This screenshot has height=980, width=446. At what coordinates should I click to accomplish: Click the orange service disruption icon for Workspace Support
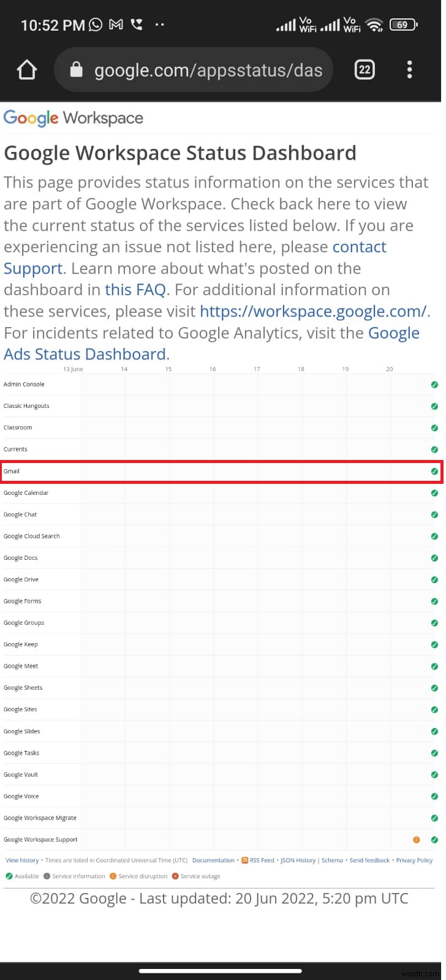pos(417,840)
